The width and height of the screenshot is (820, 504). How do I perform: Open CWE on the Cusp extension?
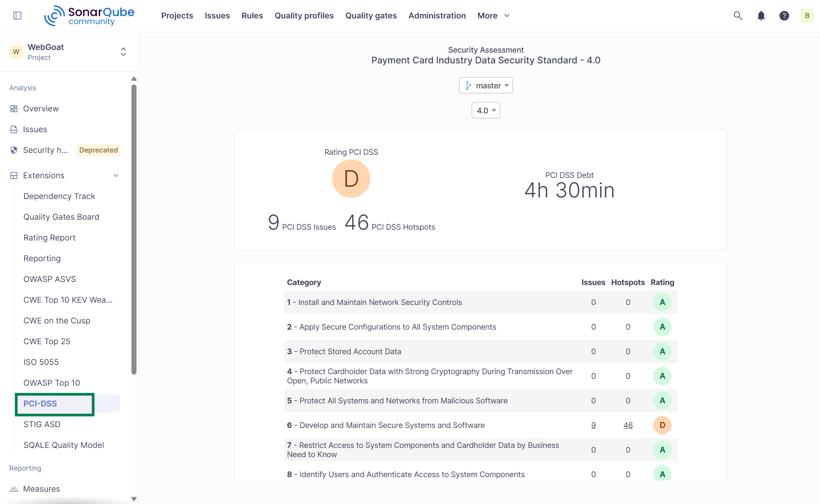coord(57,321)
